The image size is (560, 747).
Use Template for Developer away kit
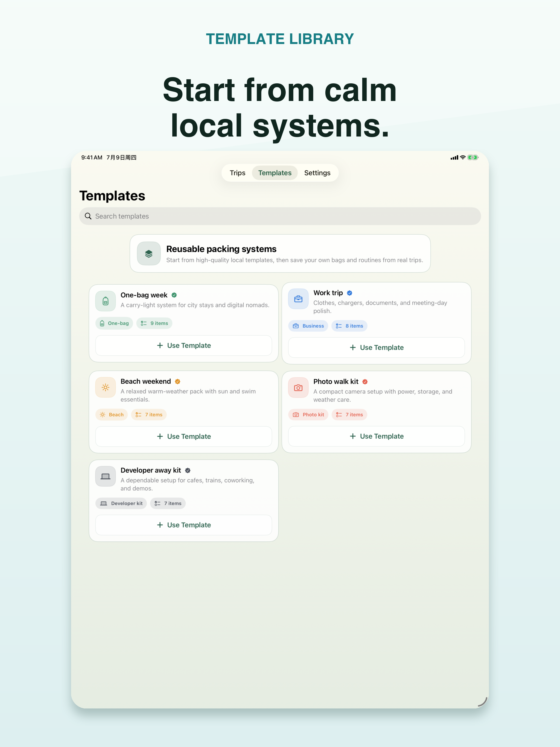click(184, 525)
